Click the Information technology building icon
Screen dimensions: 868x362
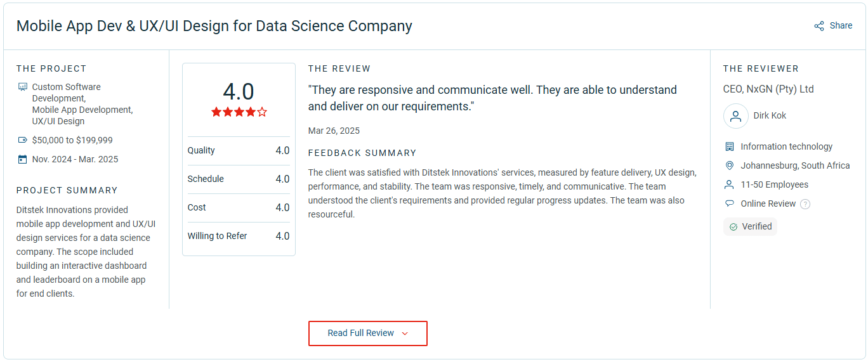pos(730,146)
